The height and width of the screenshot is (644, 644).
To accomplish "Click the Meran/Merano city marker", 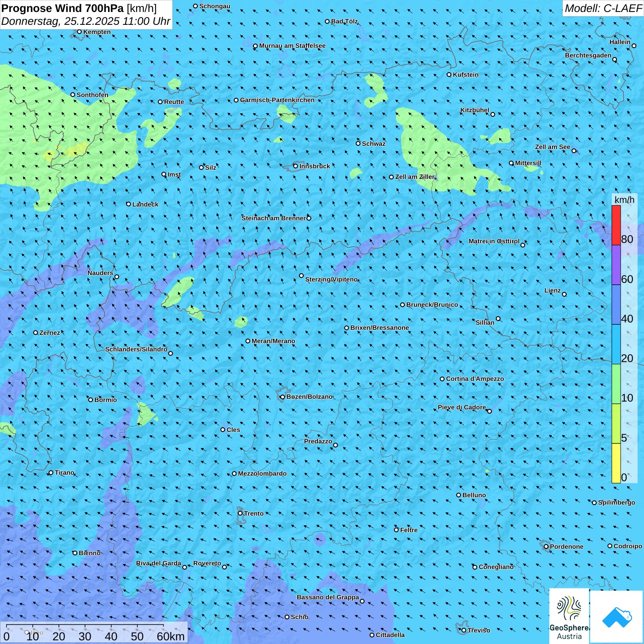I will coord(248,341).
